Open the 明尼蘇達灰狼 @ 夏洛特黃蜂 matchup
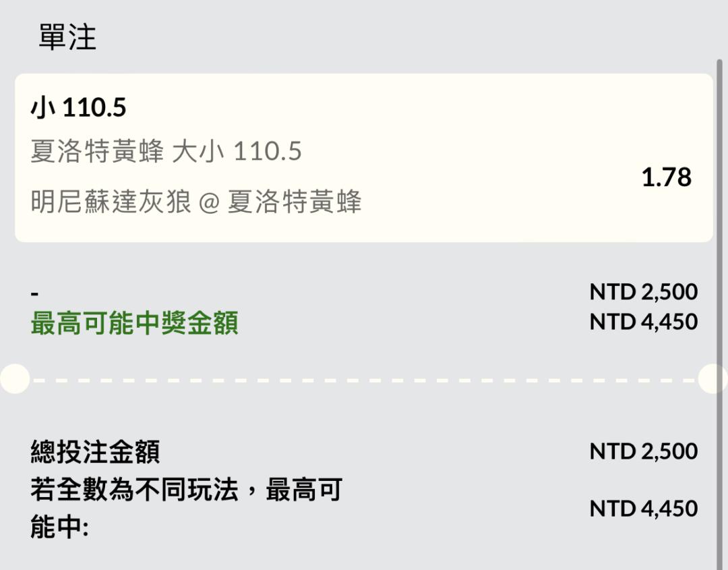The image size is (728, 570). coord(196,202)
